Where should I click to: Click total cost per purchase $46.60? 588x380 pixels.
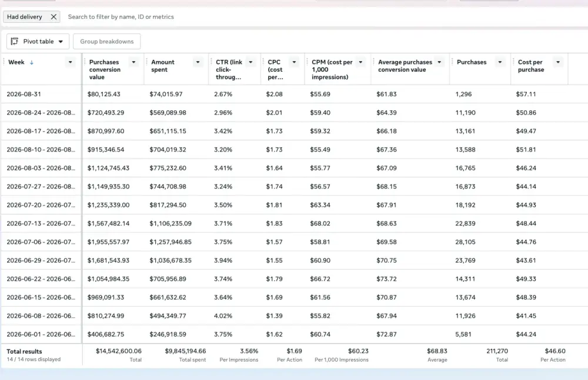(555, 351)
